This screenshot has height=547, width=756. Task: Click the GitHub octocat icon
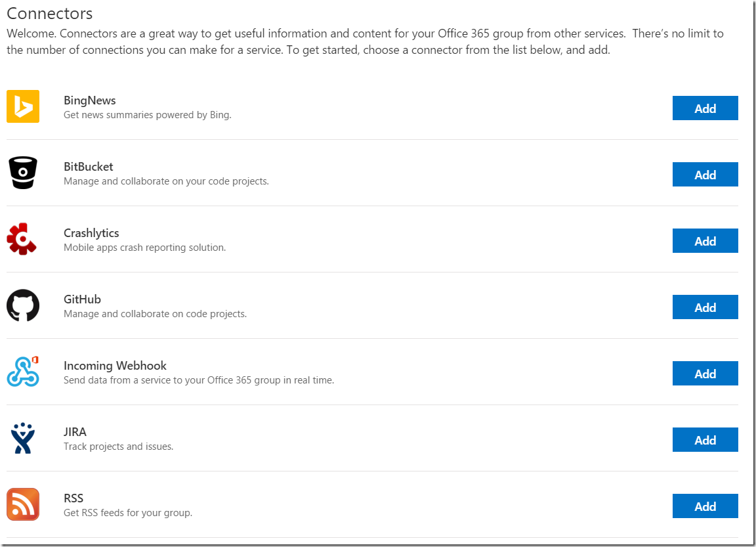click(23, 305)
